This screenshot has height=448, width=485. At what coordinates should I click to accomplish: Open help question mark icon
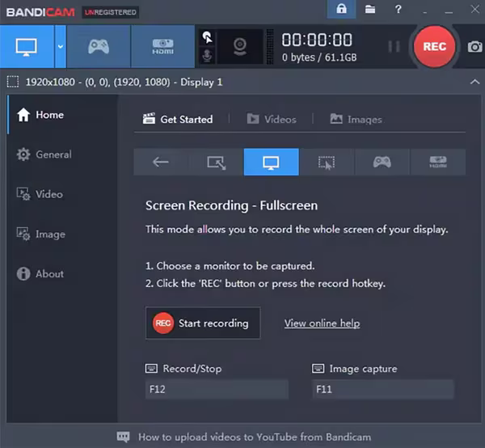coord(398,9)
